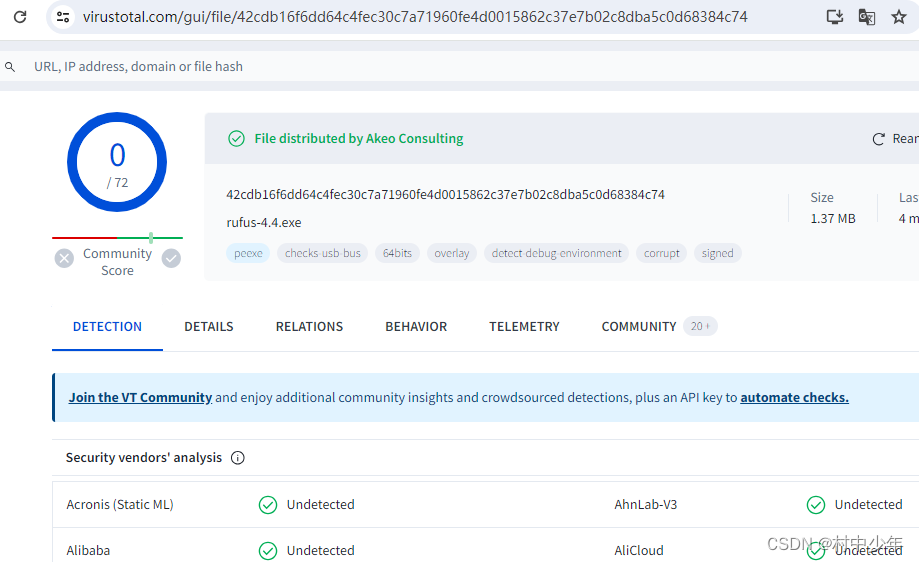Click the rufus-4.4.exe file name
The width and height of the screenshot is (919, 562).
click(264, 223)
